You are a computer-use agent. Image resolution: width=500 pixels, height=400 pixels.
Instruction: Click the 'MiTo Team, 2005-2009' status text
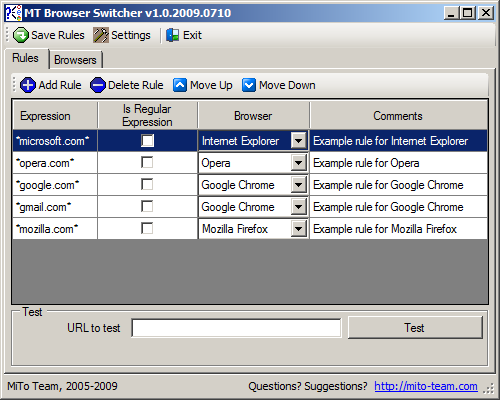click(x=62, y=386)
